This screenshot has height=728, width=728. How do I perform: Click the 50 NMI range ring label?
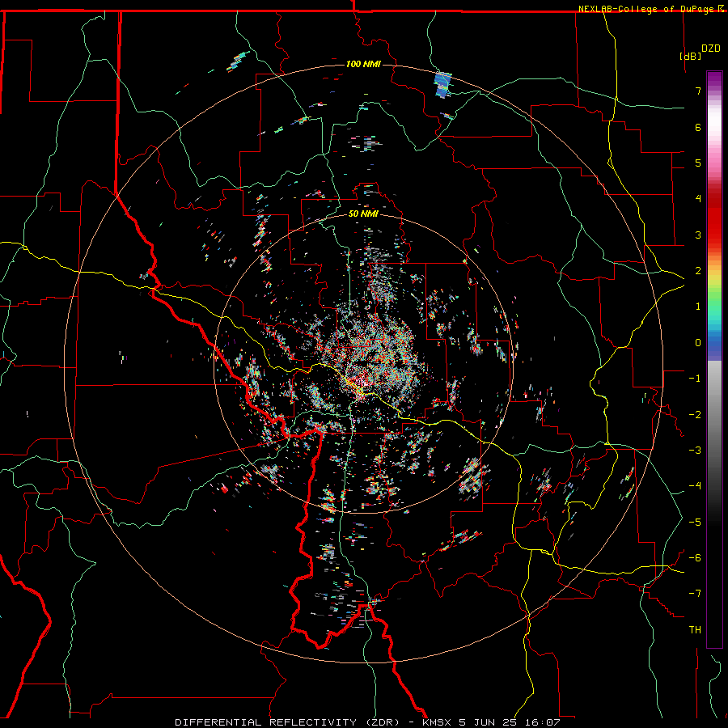pos(363,214)
